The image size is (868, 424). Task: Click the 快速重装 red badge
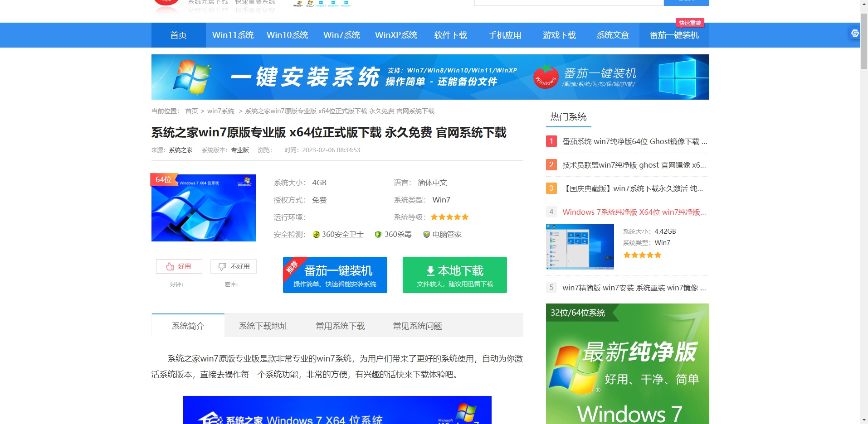click(x=690, y=23)
